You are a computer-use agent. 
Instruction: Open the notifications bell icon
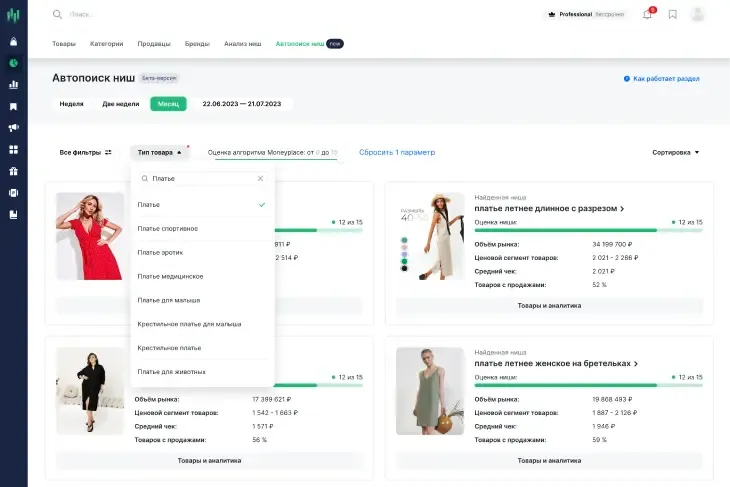pos(647,14)
